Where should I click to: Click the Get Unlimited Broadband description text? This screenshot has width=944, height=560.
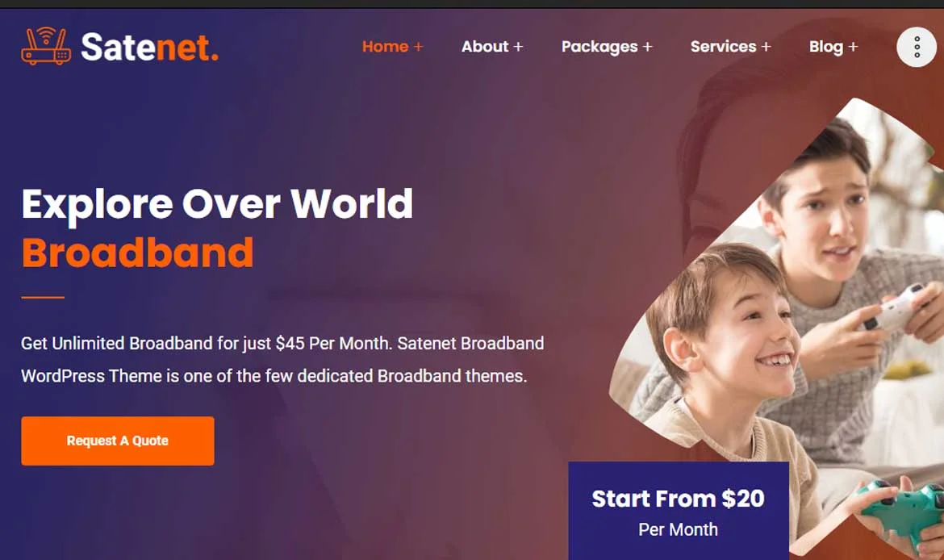point(282,360)
